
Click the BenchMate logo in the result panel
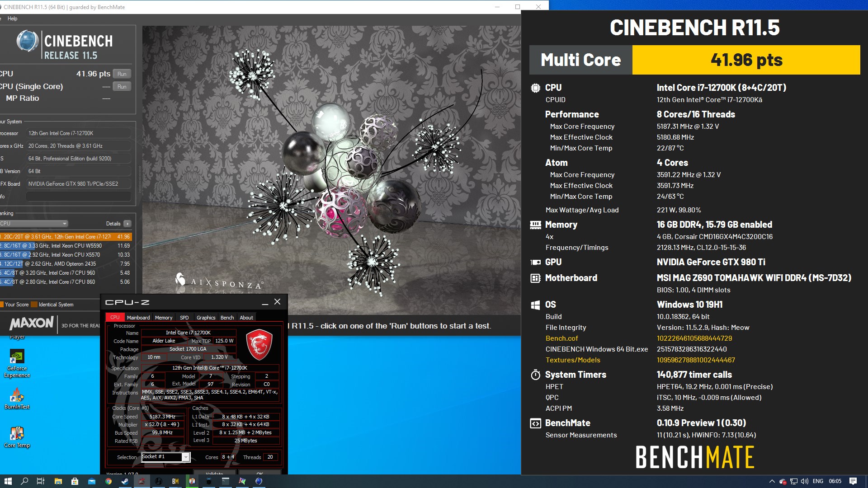[695, 457]
